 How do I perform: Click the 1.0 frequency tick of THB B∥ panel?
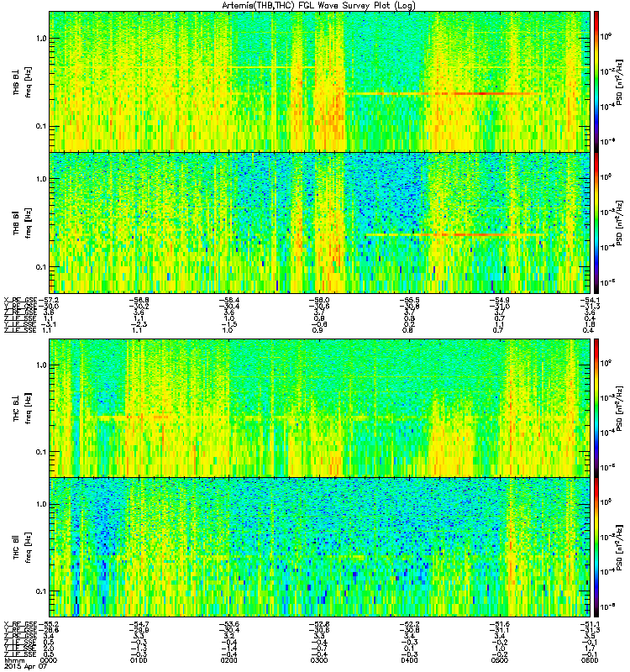[41, 179]
